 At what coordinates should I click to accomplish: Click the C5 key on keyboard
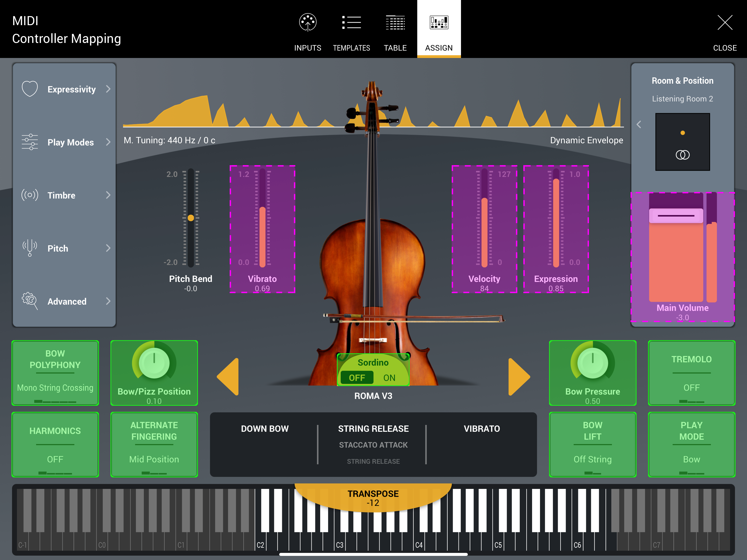[x=498, y=544]
